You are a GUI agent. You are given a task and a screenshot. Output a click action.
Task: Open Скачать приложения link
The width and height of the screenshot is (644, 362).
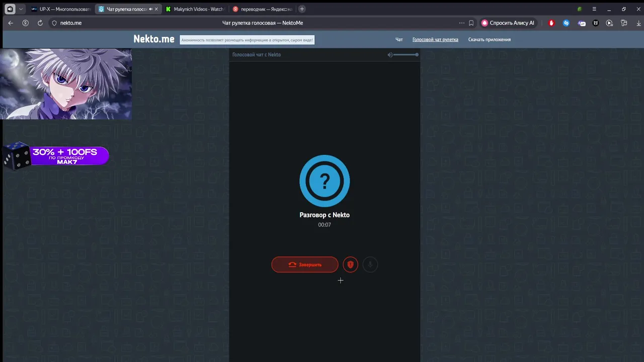pyautogui.click(x=490, y=40)
